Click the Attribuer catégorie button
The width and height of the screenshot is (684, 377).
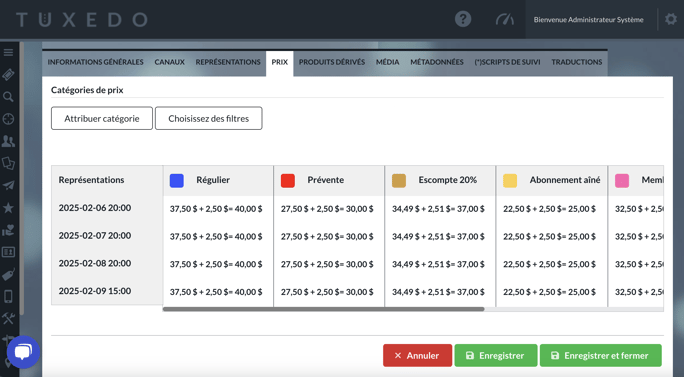click(x=102, y=118)
